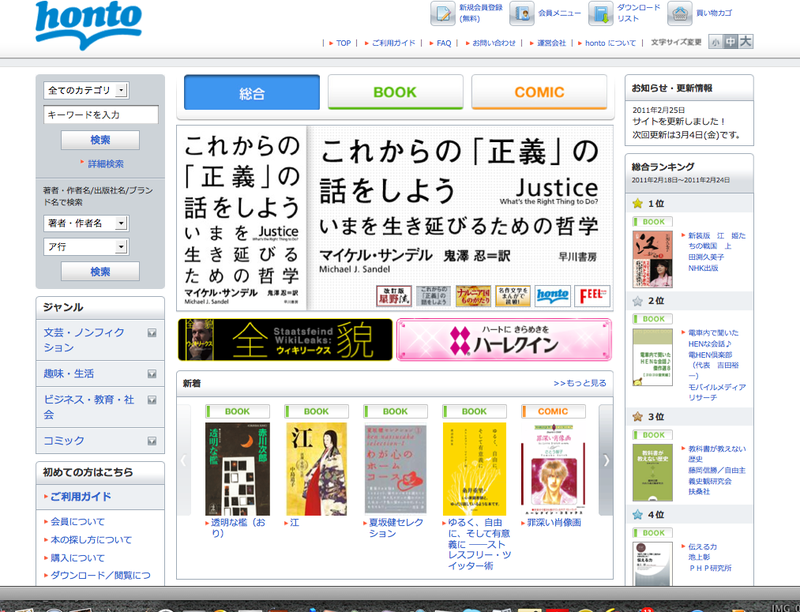Open 会員について link
800x612 pixels.
pos(78,521)
